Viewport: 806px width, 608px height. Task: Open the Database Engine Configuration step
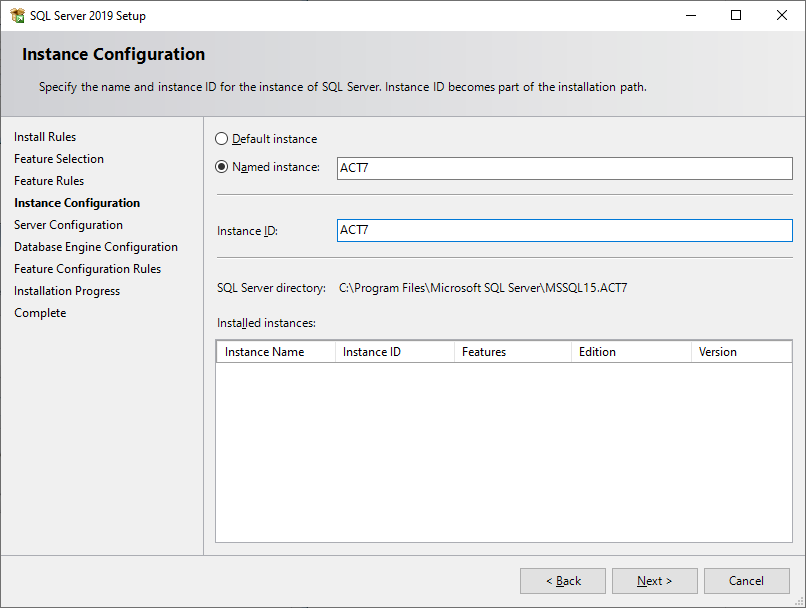[95, 246]
